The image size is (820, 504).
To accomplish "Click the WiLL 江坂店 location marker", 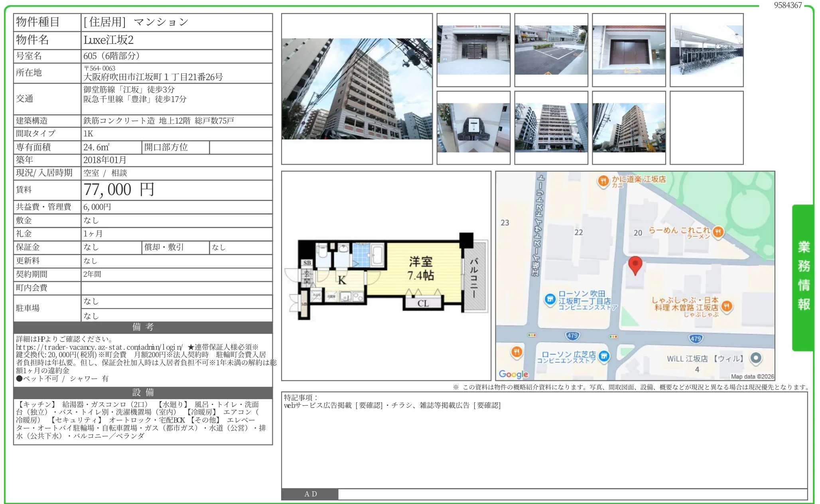I will [x=755, y=358].
